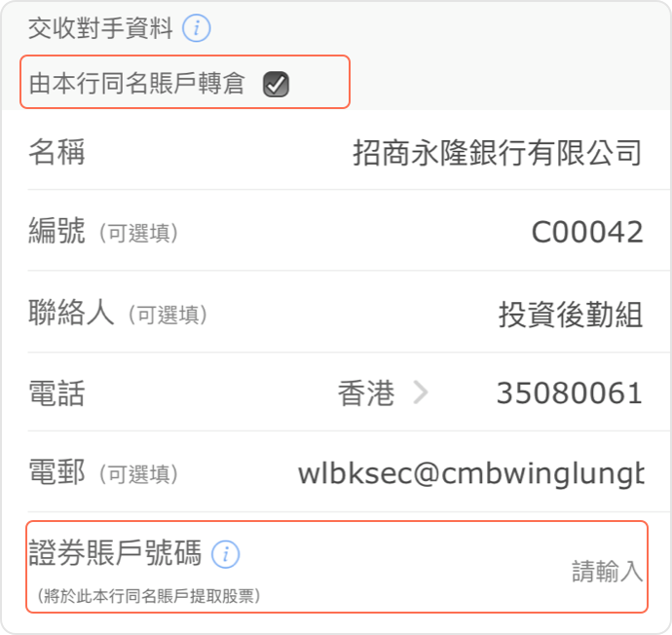672x635 pixels.
Task: Uncheck 由本行同名賬戶轉倉 checkbox
Action: tap(276, 84)
